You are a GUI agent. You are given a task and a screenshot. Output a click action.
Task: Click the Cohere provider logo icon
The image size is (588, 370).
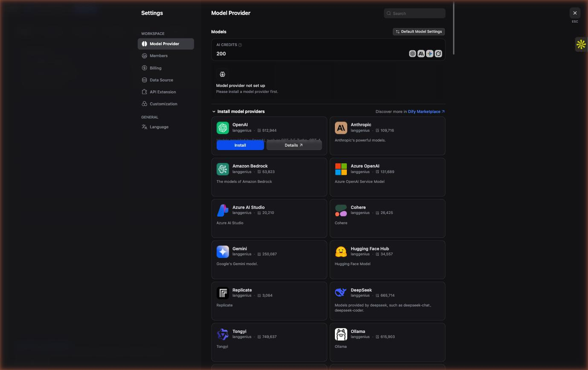click(x=341, y=211)
